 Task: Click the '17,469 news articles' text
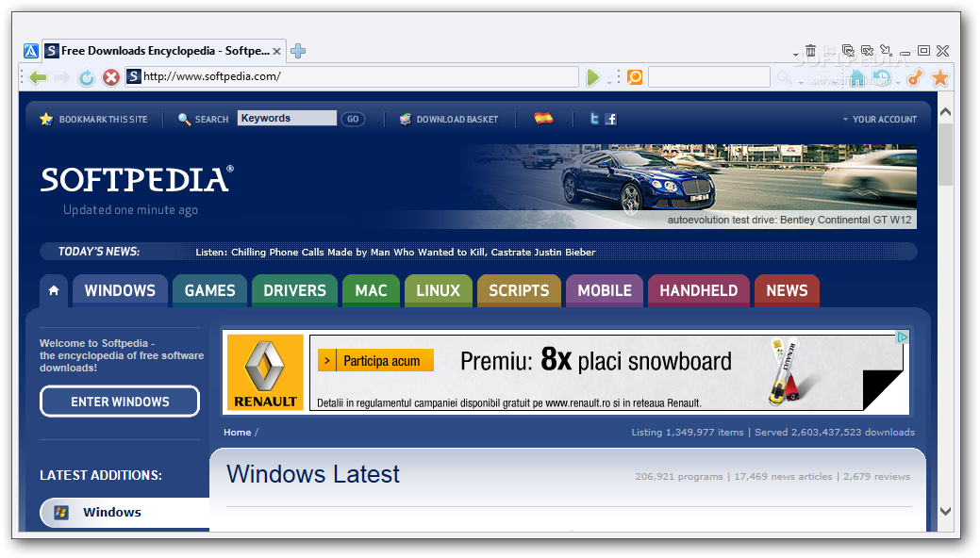point(783,477)
